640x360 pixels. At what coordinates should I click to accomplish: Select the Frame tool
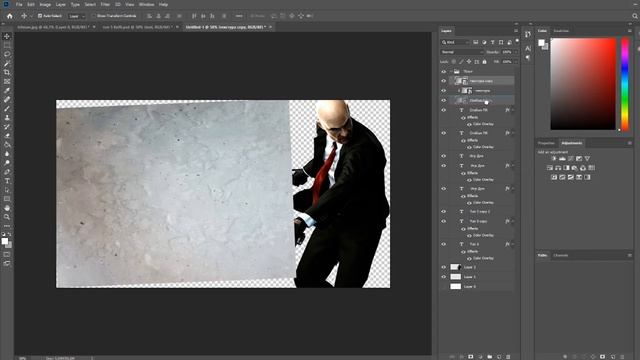(7, 81)
